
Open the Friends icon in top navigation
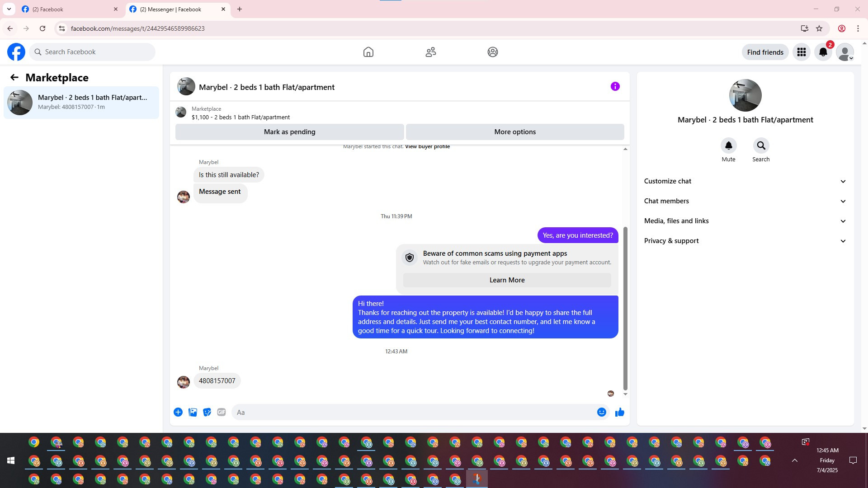[430, 52]
